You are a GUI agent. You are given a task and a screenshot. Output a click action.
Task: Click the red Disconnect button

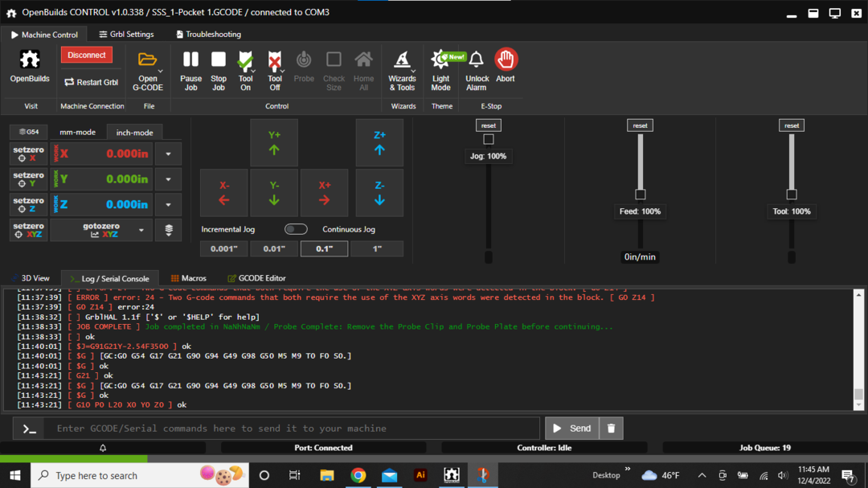point(87,55)
